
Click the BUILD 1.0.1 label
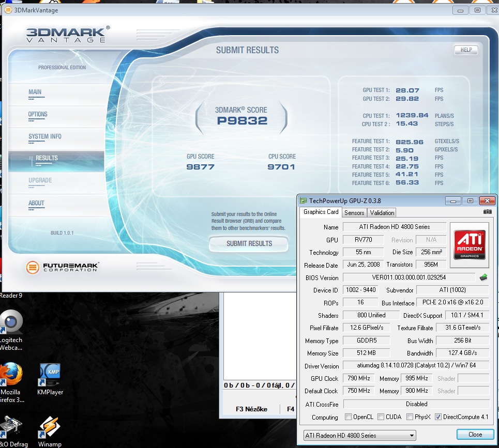pyautogui.click(x=62, y=233)
